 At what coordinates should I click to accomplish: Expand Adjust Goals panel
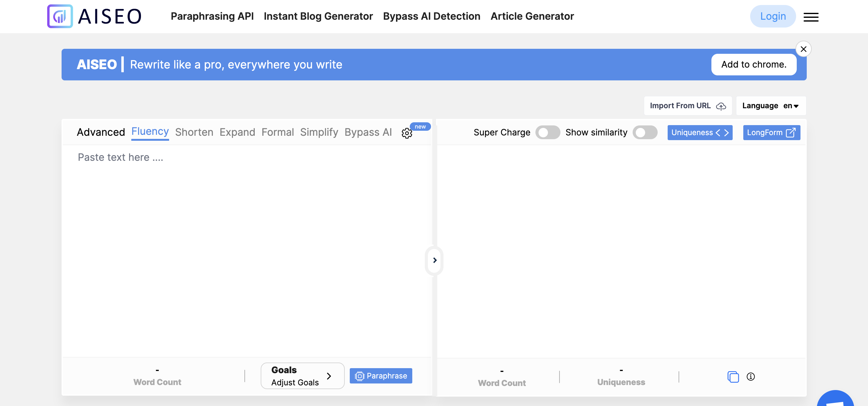pyautogui.click(x=302, y=376)
